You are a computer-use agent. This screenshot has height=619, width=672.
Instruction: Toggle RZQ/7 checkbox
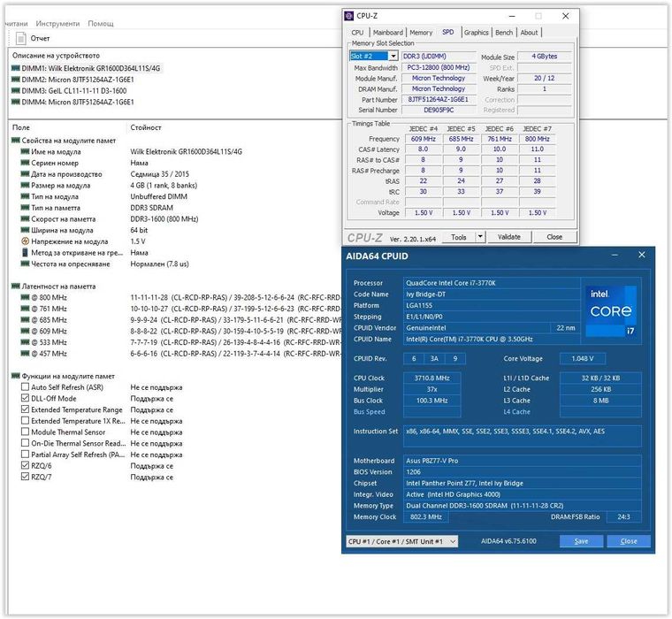point(25,477)
